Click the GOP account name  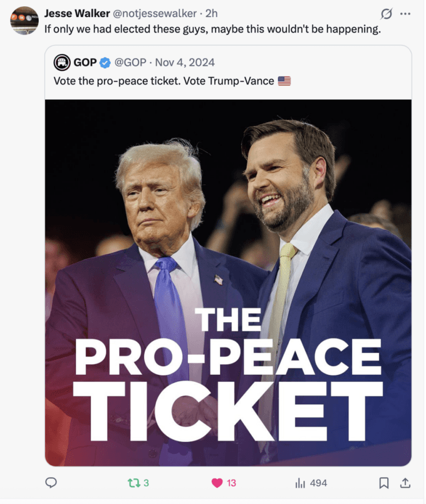pos(85,62)
